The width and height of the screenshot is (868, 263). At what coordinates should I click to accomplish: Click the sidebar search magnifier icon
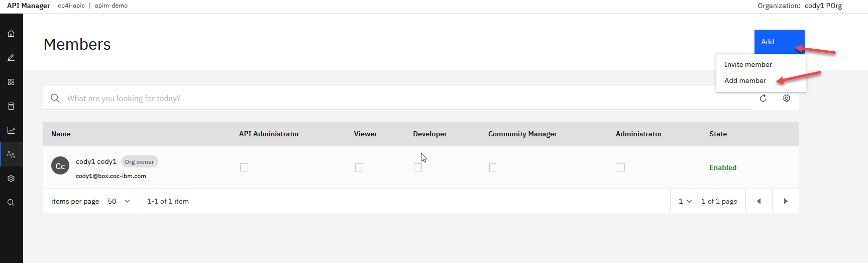[x=11, y=203]
